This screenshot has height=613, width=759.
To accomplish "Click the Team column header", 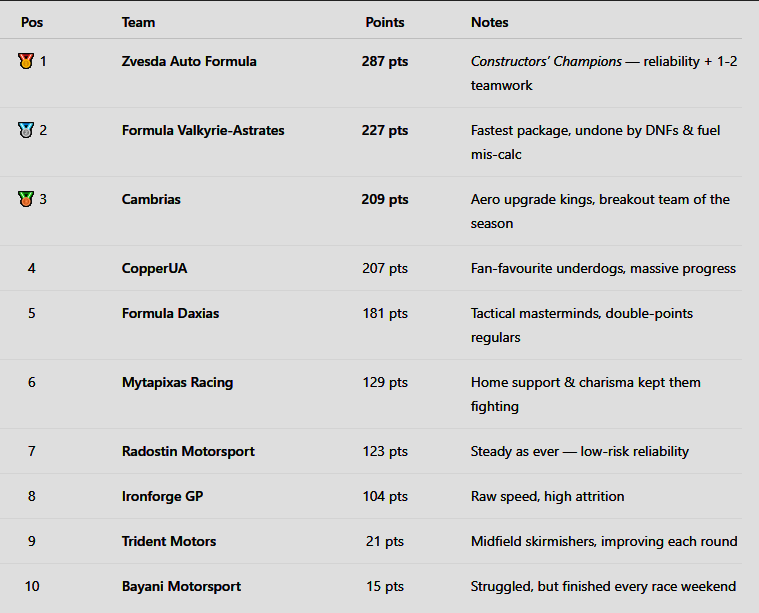I will [138, 22].
